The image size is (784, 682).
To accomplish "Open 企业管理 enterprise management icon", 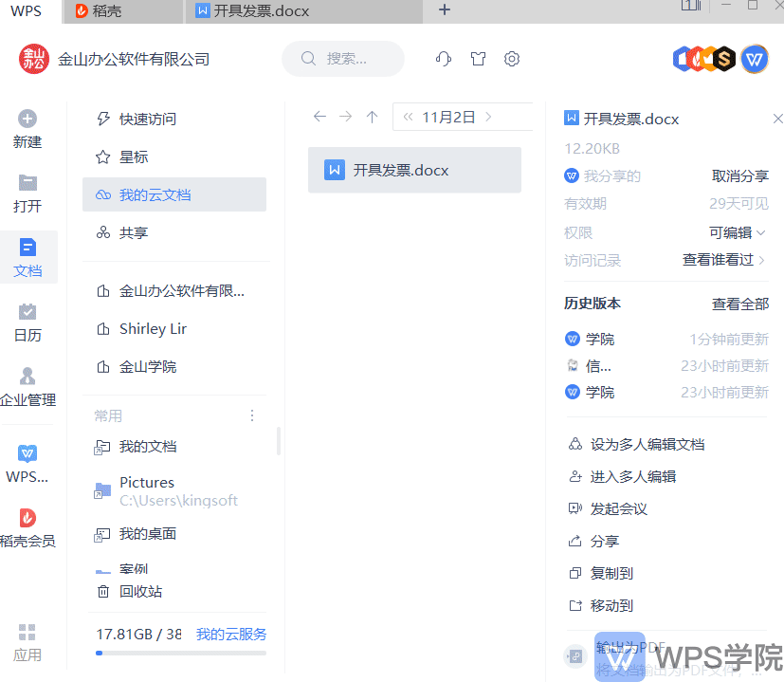I will [27, 376].
